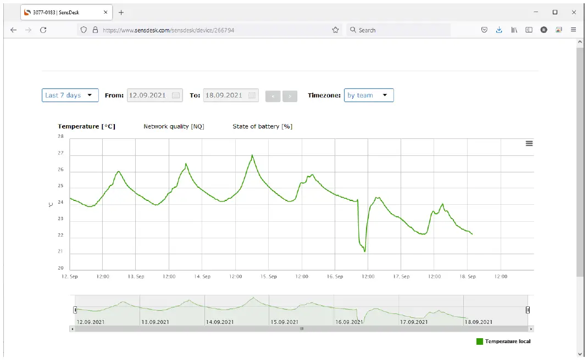Open calendar icon in From date field

point(176,96)
